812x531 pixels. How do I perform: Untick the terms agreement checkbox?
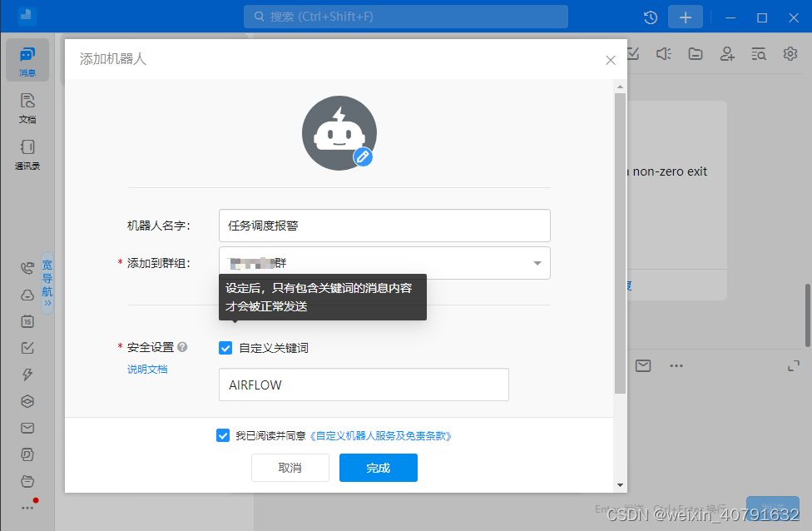(223, 434)
